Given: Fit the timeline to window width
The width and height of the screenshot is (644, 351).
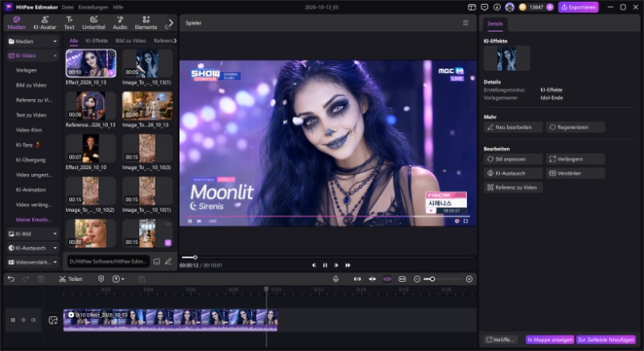Looking at the screenshot, I should (402, 279).
